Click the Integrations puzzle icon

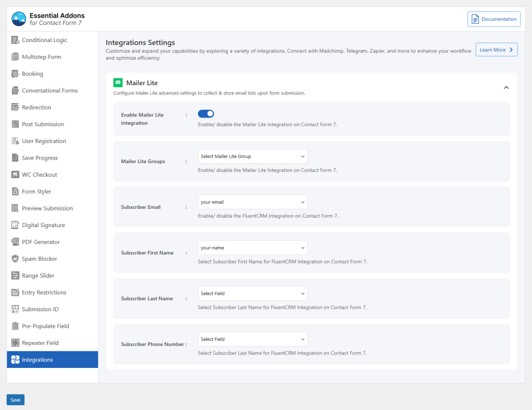point(15,360)
